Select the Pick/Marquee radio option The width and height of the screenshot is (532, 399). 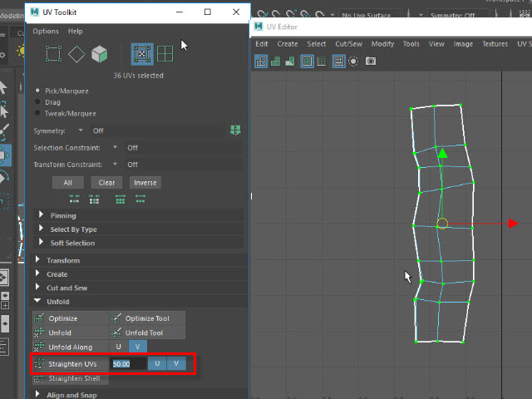[x=38, y=91]
